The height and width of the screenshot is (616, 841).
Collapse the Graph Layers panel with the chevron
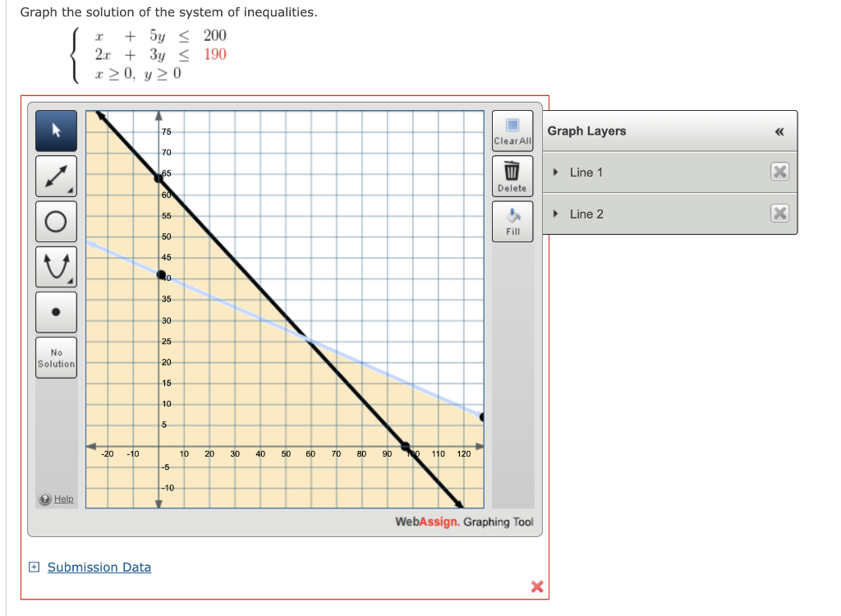click(779, 131)
